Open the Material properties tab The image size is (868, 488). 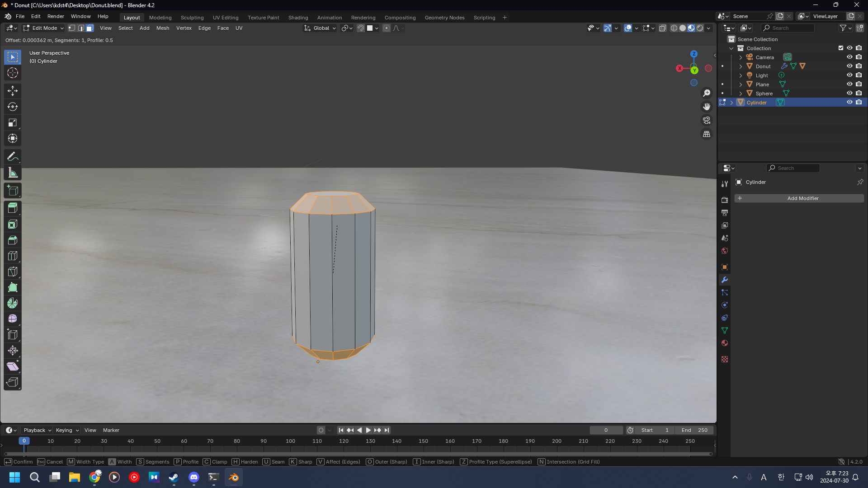point(725,343)
